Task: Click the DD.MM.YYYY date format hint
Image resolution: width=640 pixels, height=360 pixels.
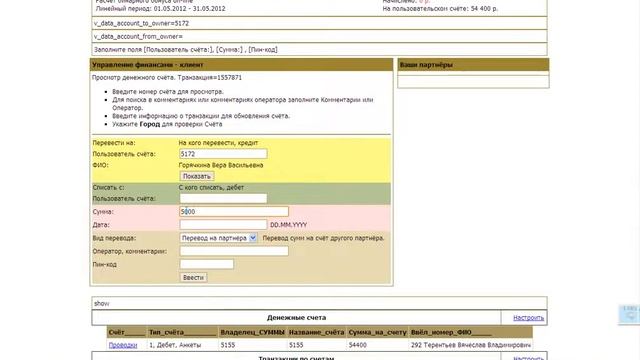Action: tap(289, 225)
